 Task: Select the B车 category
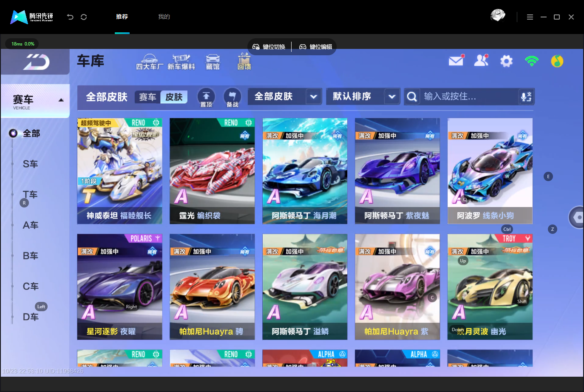[30, 256]
